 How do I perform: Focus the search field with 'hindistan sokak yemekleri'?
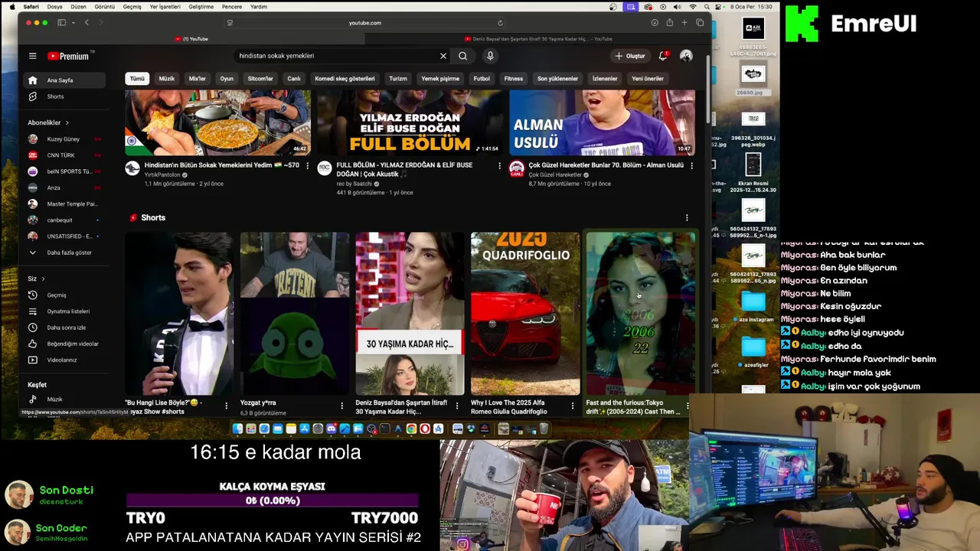click(335, 56)
